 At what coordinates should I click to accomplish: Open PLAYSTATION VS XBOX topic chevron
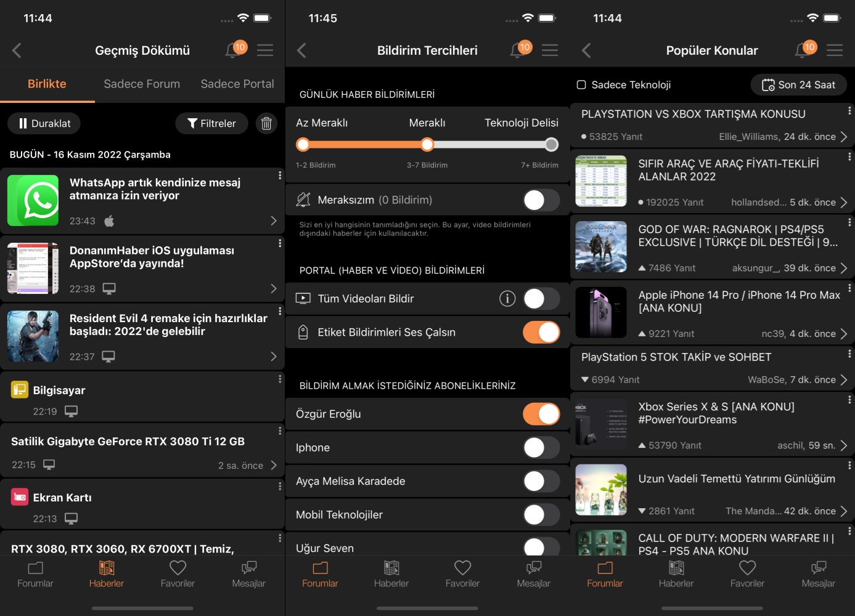click(843, 137)
